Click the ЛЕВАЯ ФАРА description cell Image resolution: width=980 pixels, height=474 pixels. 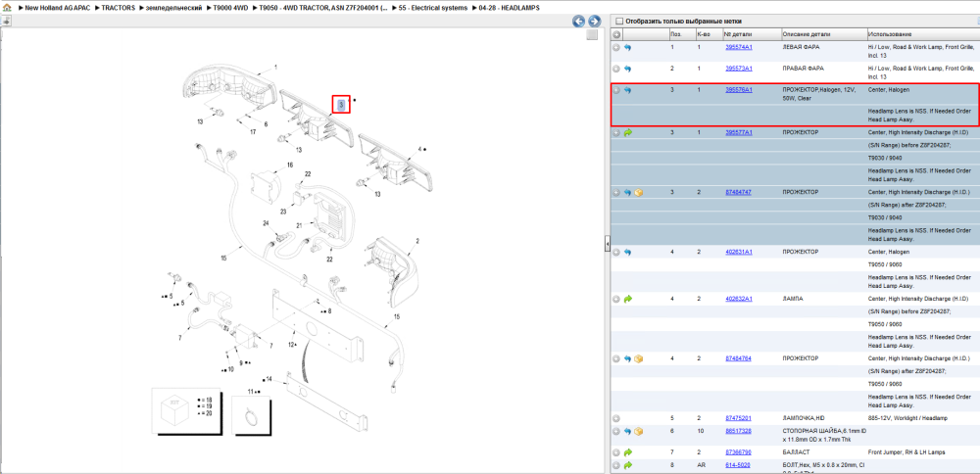tap(802, 47)
